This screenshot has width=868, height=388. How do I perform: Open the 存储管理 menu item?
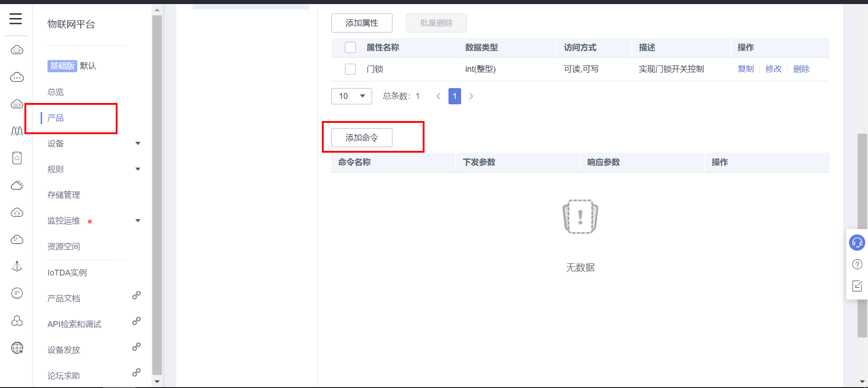click(x=64, y=195)
